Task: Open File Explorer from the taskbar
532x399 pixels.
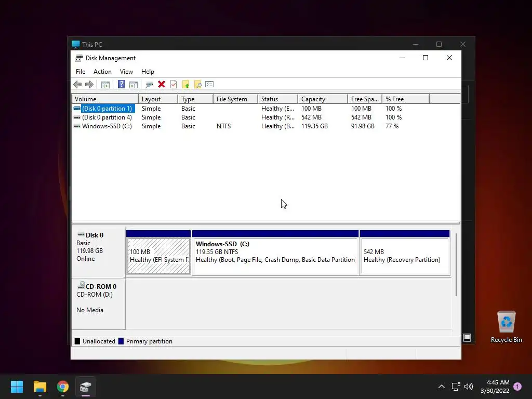Action: click(39, 387)
